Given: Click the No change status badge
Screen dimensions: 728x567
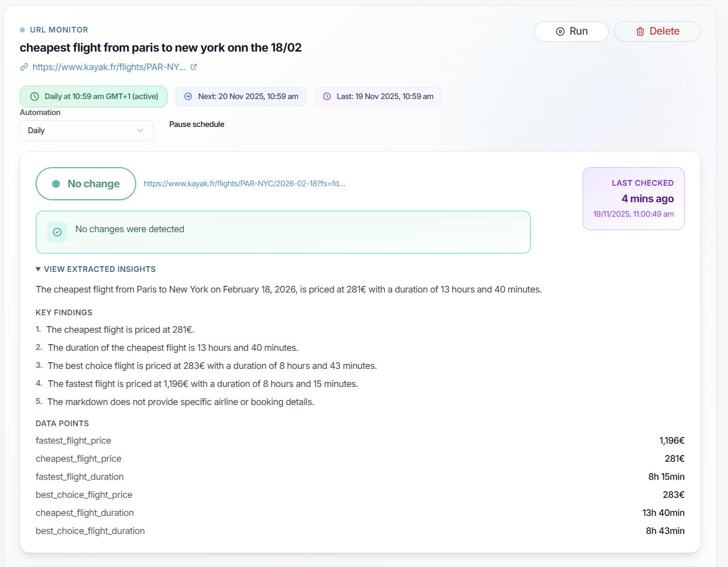Looking at the screenshot, I should (86, 183).
